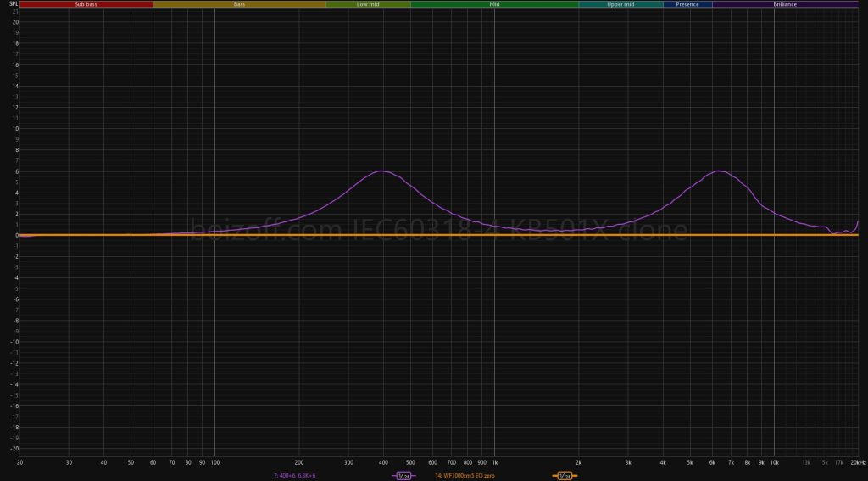This screenshot has width=868, height=481.
Task: Click the red Sub bass band
Action: click(x=86, y=4)
